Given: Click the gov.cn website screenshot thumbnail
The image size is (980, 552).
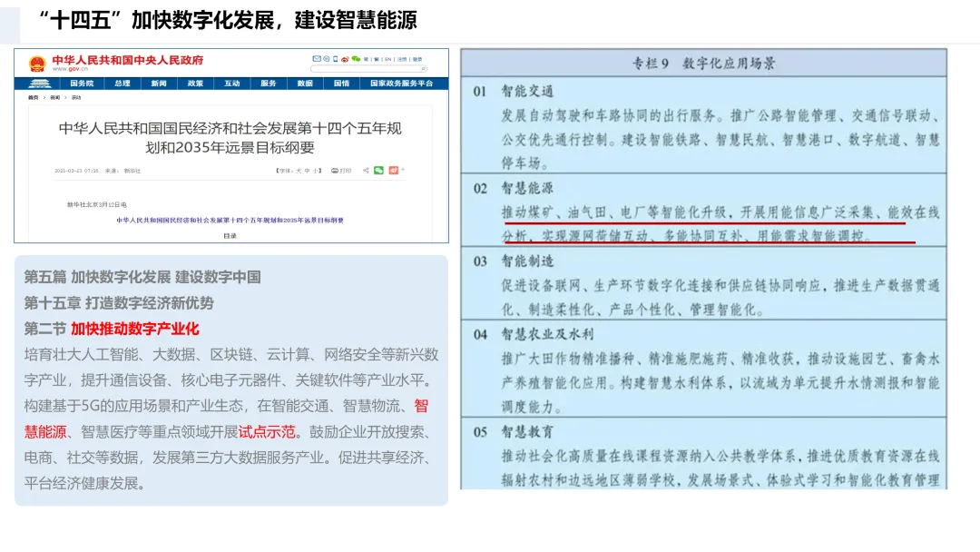Looking at the screenshot, I should [231, 145].
